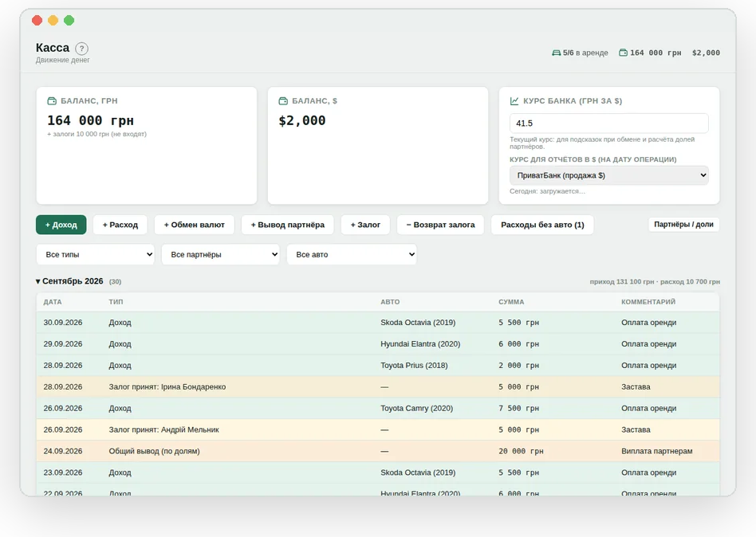Show Расходы без авто (1)

coord(542,225)
